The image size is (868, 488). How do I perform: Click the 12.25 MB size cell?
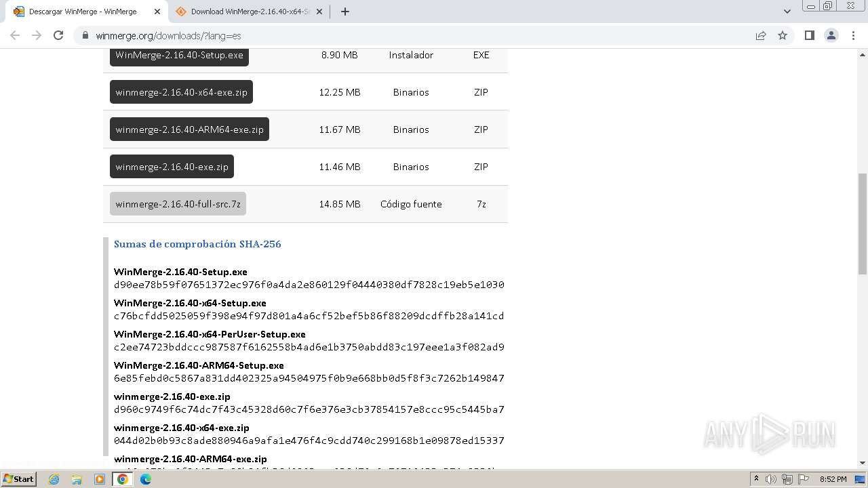(340, 92)
